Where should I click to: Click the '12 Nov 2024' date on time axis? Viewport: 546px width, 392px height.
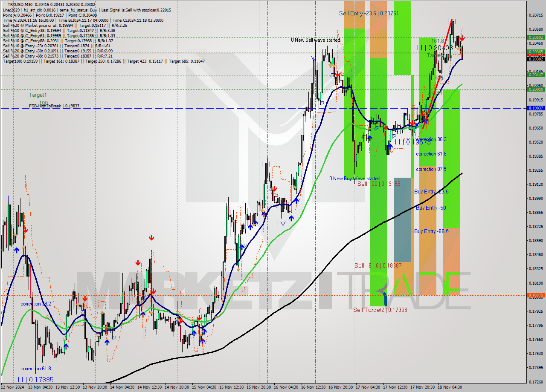pyautogui.click(x=13, y=387)
